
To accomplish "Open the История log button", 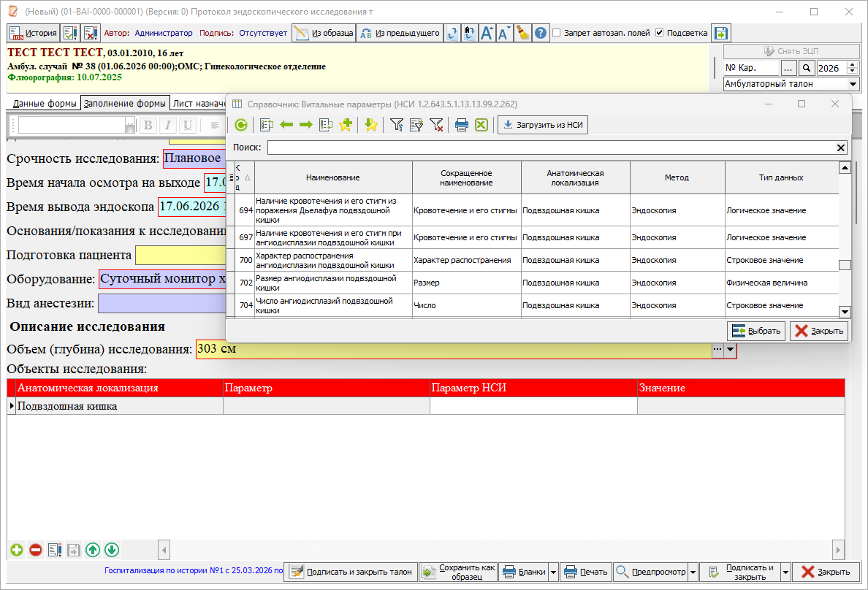I will (x=33, y=33).
